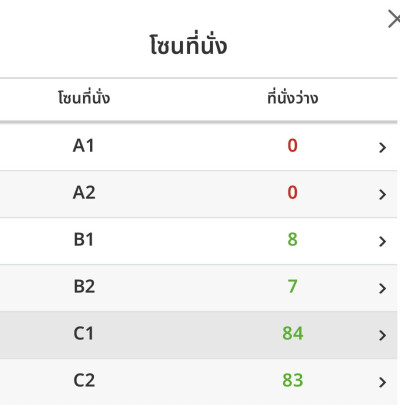Expand zone C1 via its right arrow

point(382,335)
